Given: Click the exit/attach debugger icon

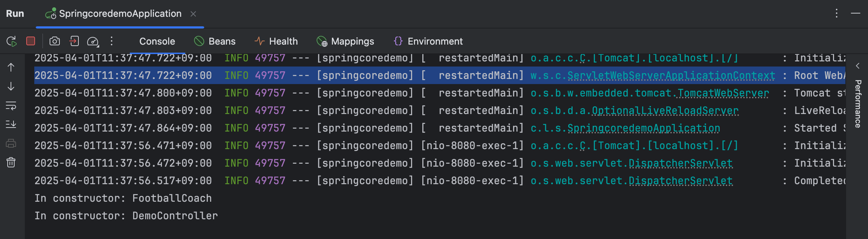Looking at the screenshot, I should coord(74,41).
